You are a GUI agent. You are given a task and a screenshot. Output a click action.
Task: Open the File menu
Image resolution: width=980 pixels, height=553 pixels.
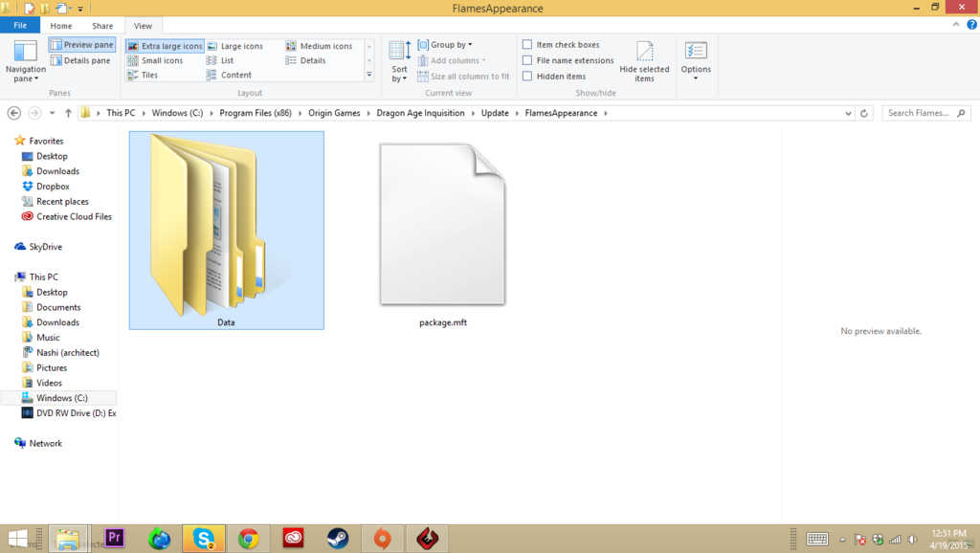pyautogui.click(x=19, y=25)
